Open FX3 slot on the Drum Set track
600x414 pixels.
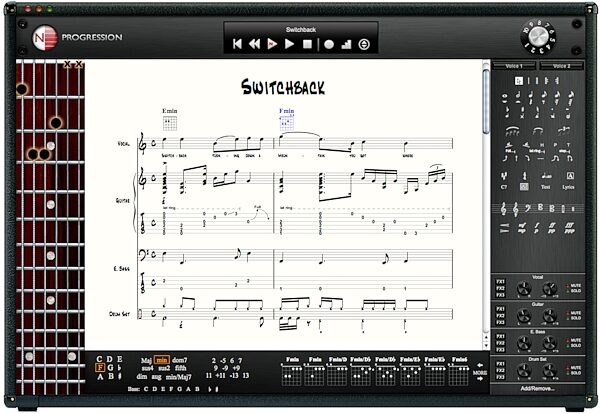pos(500,377)
